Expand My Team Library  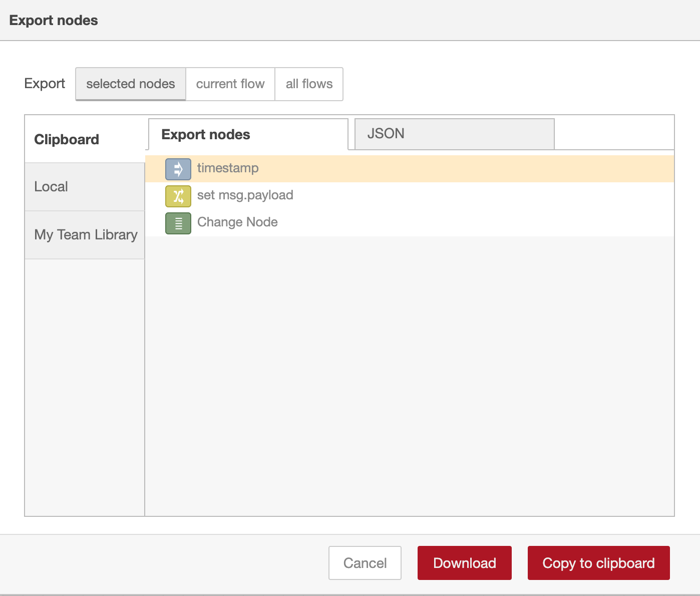[x=86, y=234]
